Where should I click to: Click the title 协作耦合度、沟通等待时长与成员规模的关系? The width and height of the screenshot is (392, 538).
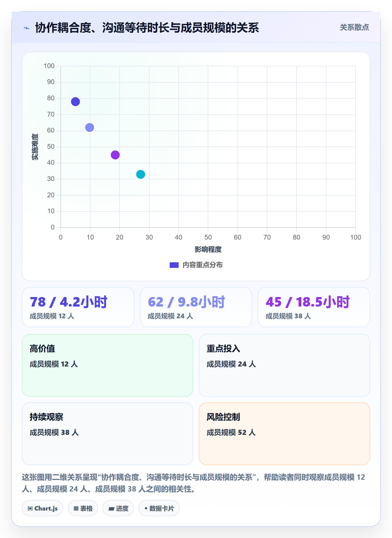147,28
